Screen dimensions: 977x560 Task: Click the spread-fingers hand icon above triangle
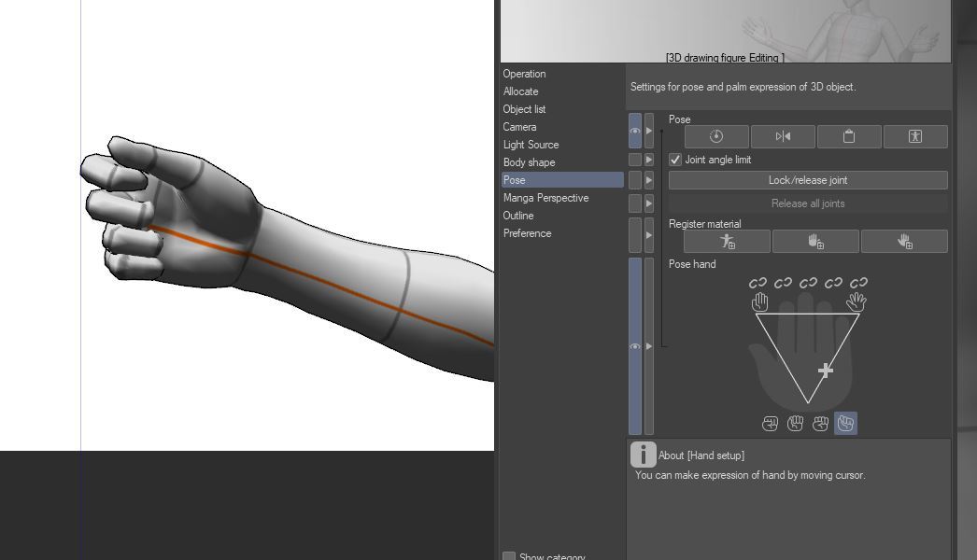pyautogui.click(x=857, y=302)
